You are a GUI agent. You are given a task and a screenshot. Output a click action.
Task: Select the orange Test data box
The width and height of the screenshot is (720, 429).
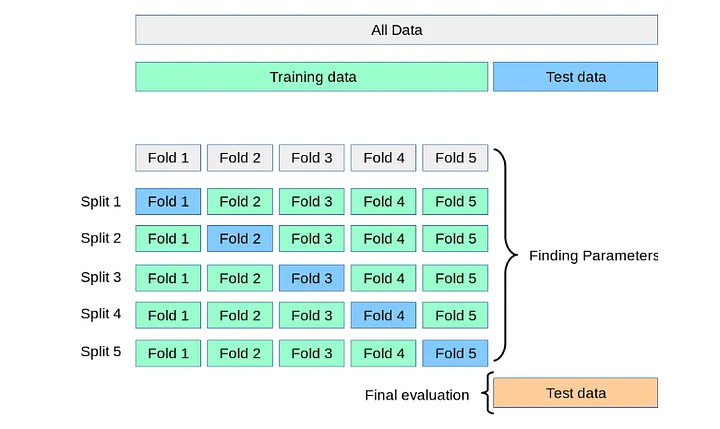pos(575,393)
